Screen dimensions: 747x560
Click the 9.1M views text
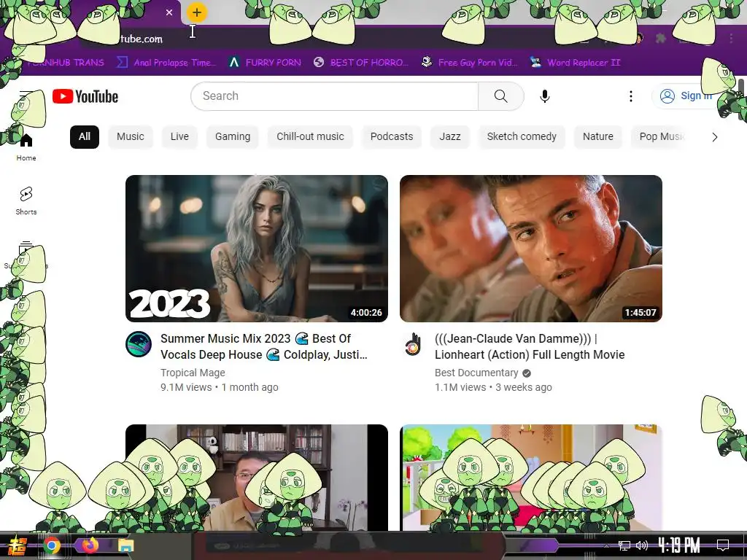pos(186,388)
